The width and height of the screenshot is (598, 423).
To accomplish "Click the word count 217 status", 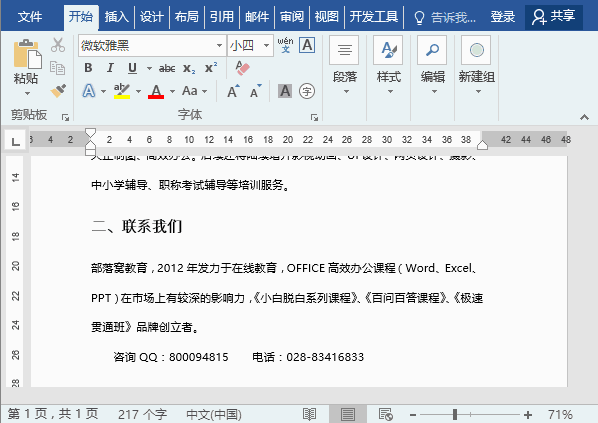I will (x=142, y=414).
